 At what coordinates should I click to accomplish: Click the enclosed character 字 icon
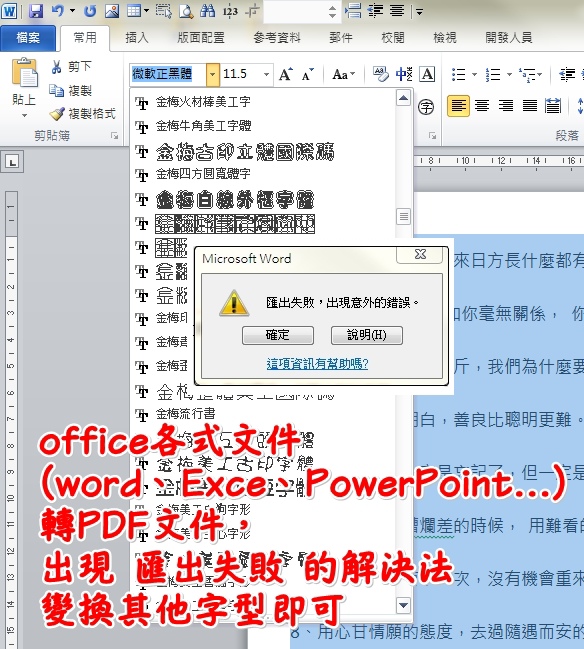pos(426,107)
